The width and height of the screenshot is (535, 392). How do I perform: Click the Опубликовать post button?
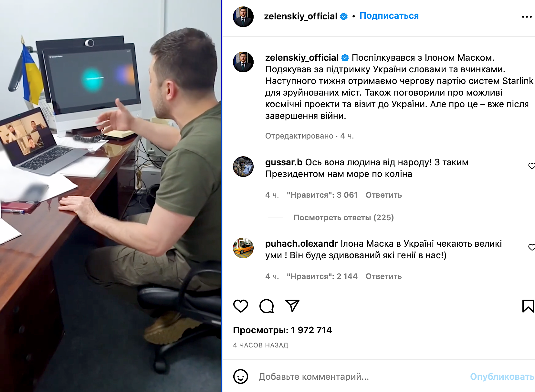click(502, 377)
